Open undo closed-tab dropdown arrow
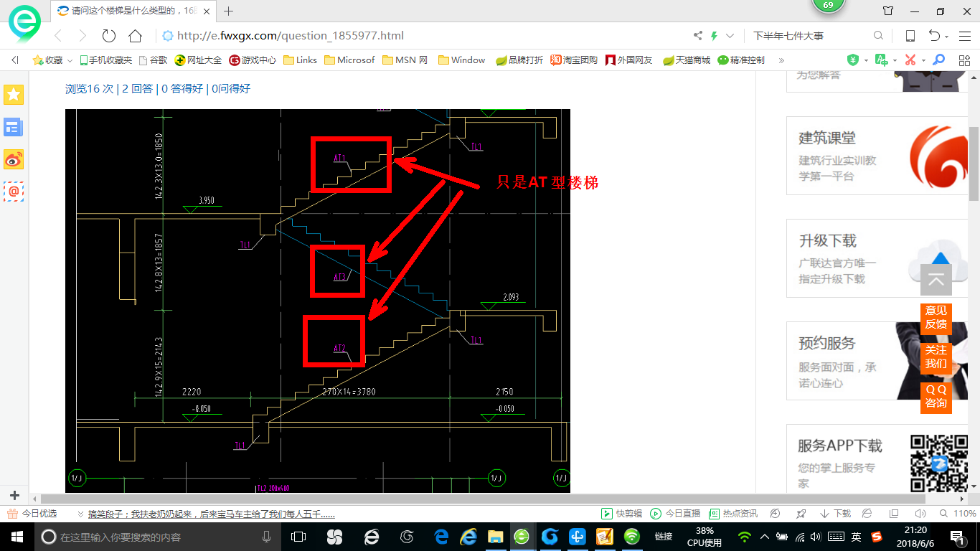 tap(947, 37)
